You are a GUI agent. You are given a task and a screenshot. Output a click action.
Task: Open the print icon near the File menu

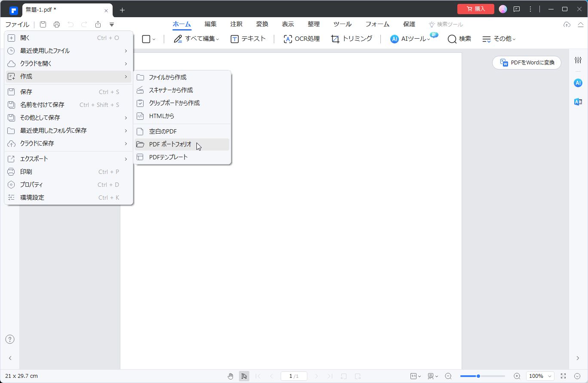click(56, 24)
